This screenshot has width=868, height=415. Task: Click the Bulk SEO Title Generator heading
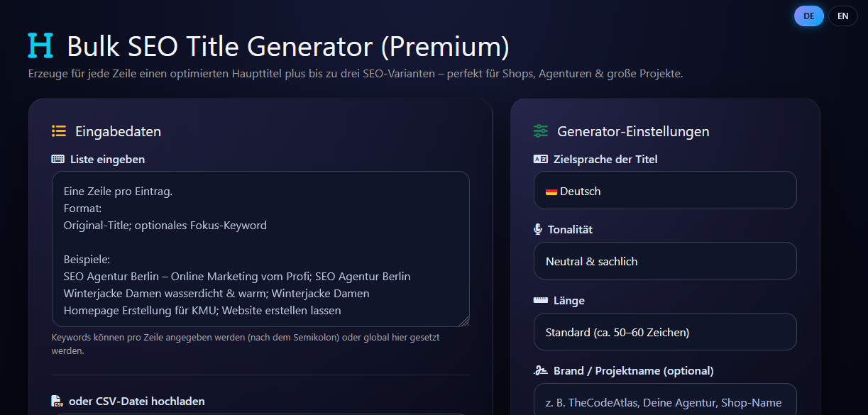click(288, 46)
